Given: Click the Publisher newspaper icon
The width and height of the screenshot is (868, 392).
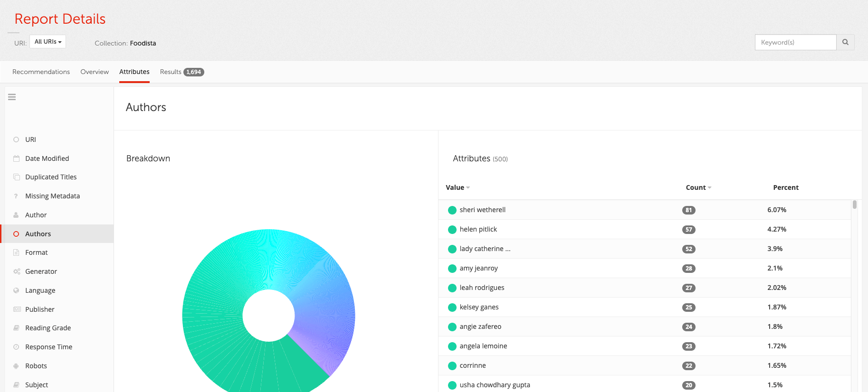Looking at the screenshot, I should click(17, 309).
